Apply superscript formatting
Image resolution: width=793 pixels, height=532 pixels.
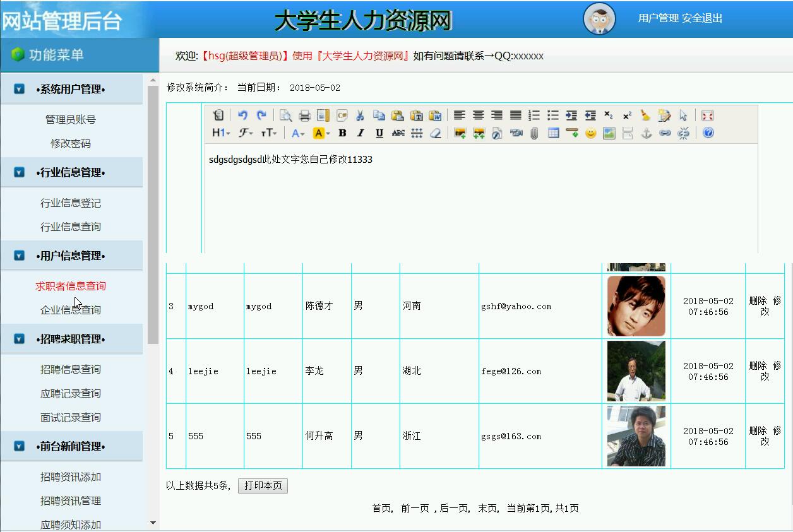627,115
